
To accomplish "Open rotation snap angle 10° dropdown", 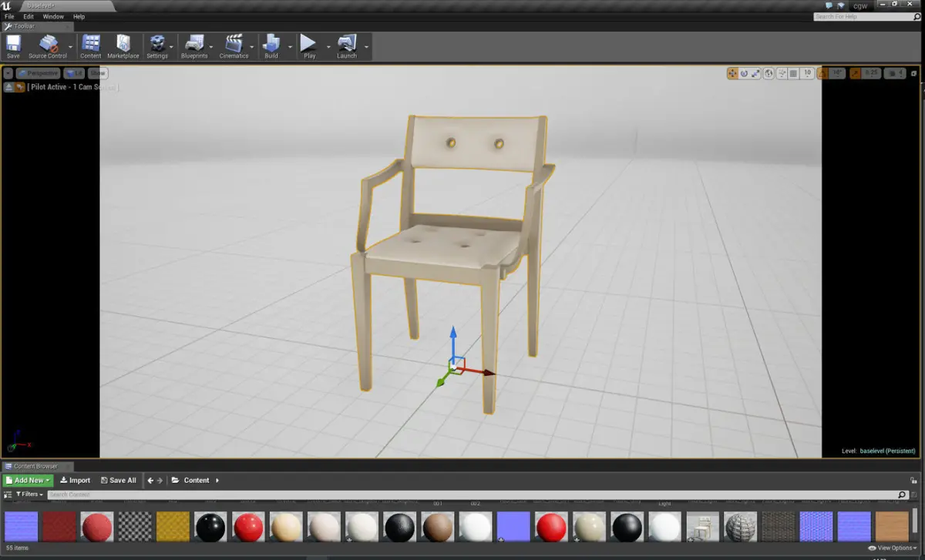I will click(x=836, y=73).
